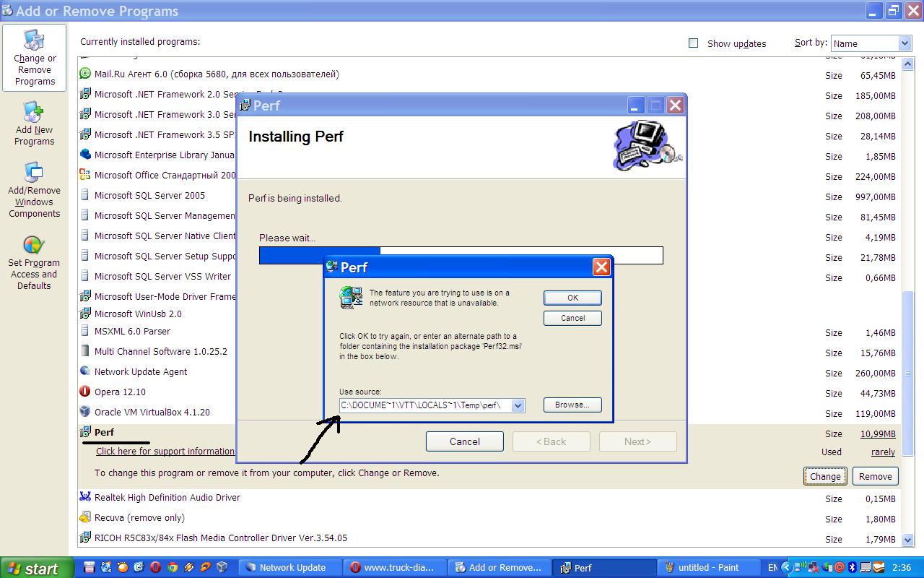This screenshot has height=578, width=924.
Task: Cancel the Installing Perf wizard
Action: pyautogui.click(x=464, y=441)
